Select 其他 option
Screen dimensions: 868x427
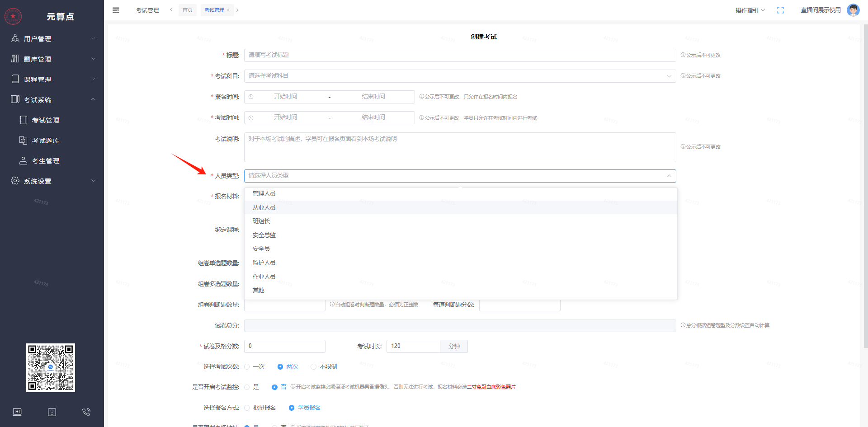pos(461,290)
